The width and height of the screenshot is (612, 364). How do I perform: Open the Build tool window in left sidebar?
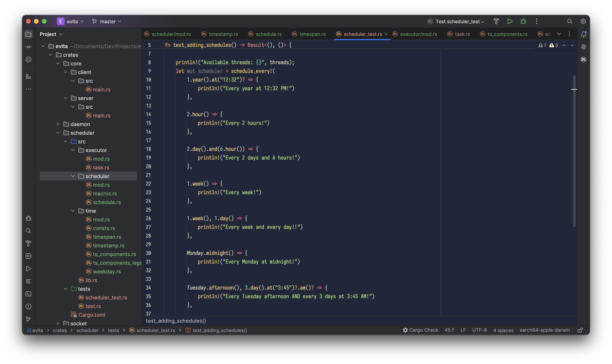(x=28, y=244)
